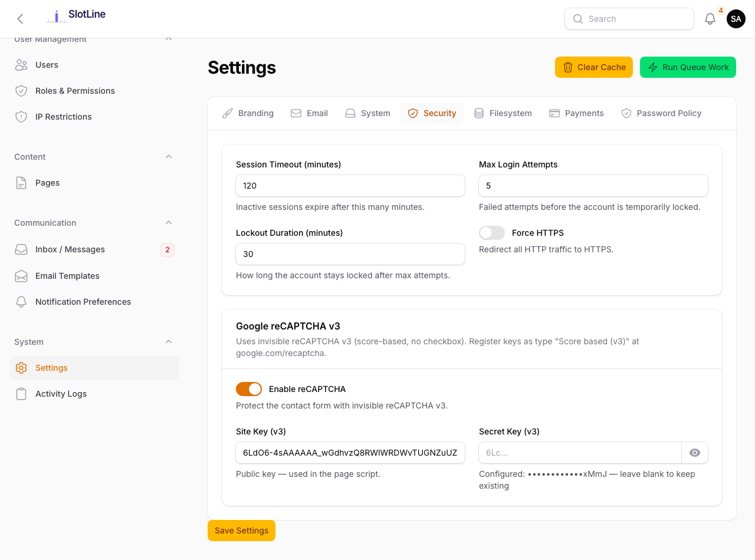Open Notification Preferences in the sidebar
The height and width of the screenshot is (560, 755).
click(94, 302)
